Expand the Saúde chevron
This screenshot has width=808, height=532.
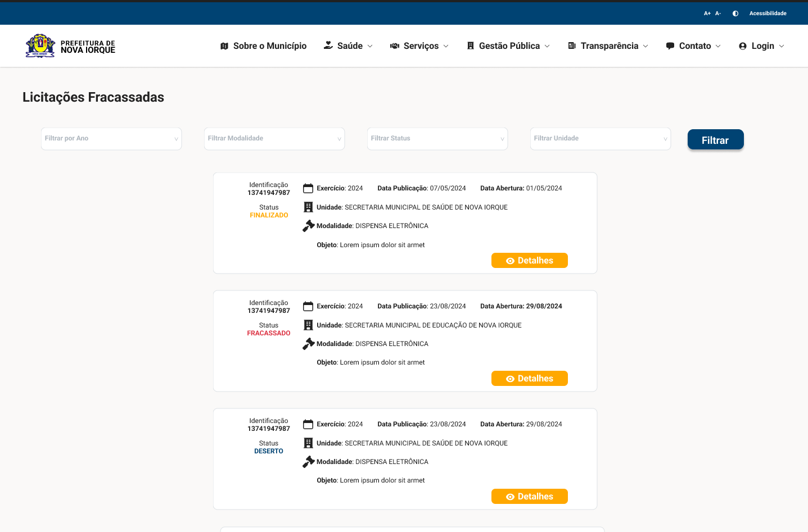(x=370, y=46)
